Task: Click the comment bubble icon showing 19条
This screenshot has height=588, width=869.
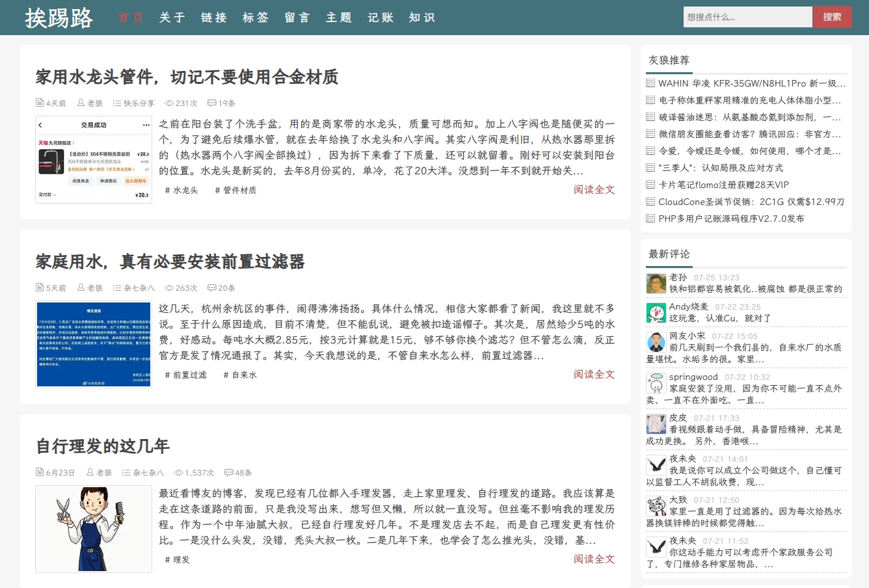Action: coord(211,103)
